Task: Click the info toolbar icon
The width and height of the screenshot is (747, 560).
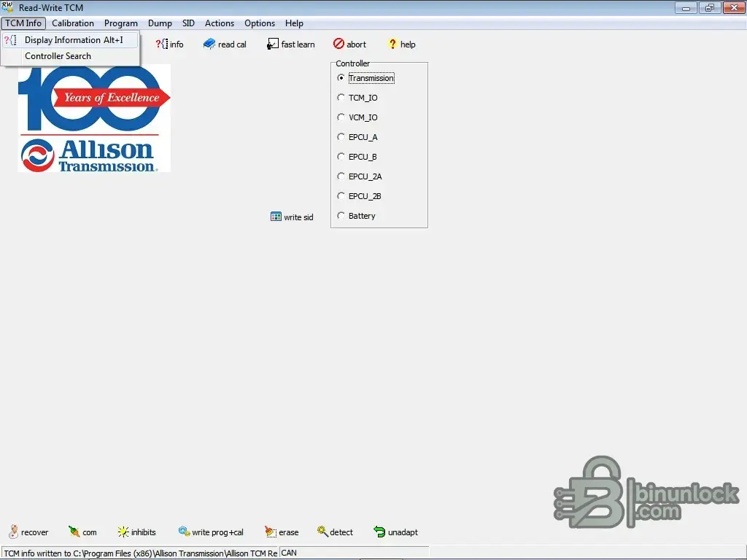Action: tap(161, 44)
